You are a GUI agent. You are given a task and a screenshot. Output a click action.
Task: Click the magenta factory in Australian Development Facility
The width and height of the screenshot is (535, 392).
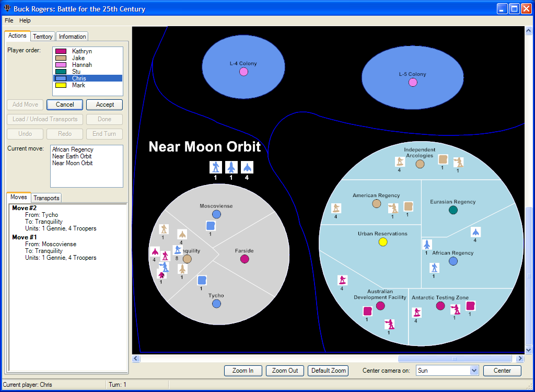(367, 311)
